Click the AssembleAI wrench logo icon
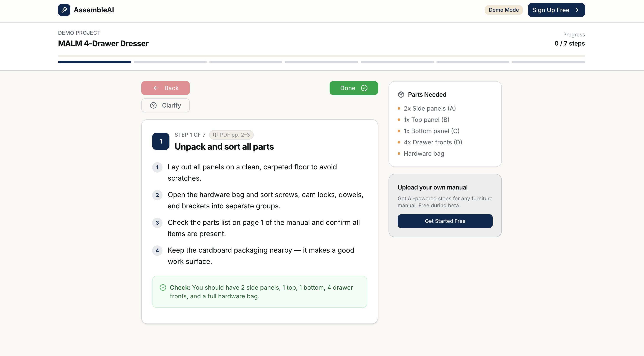 (x=64, y=10)
